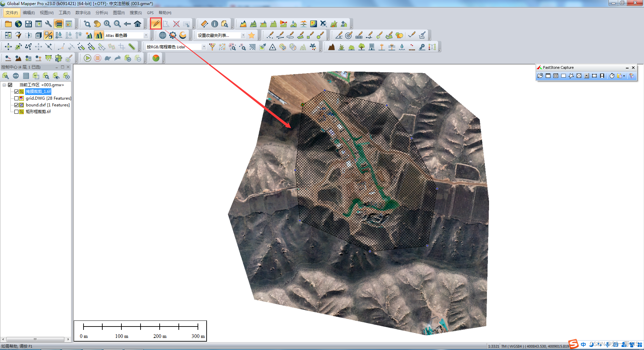Toggle the 矩形框裁剪.tif layer checkbox
Viewport: 644px width, 350px height.
pyautogui.click(x=16, y=112)
